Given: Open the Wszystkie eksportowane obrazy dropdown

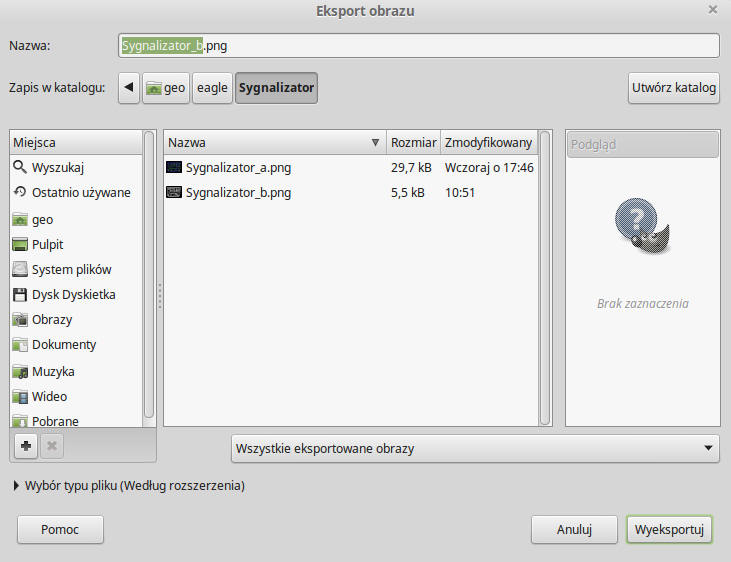Looking at the screenshot, I should (x=475, y=448).
